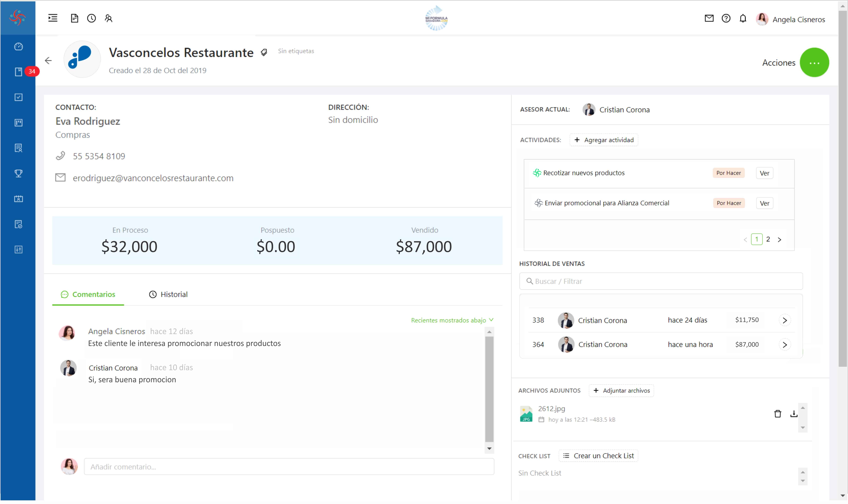The height and width of the screenshot is (504, 848).
Task: Go to activities page 2
Action: pos(768,239)
